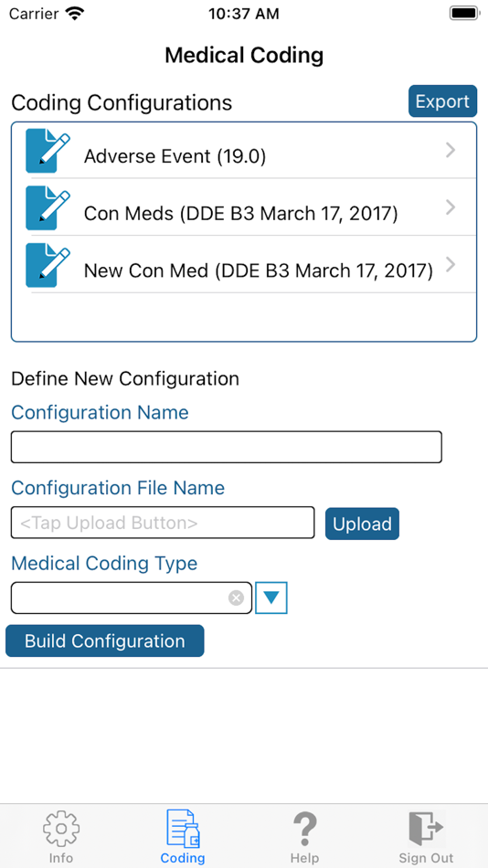This screenshot has height=868, width=488.
Task: Open the Help question mark icon
Action: point(304,828)
